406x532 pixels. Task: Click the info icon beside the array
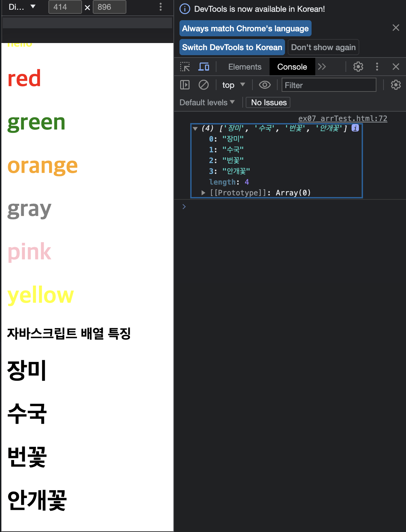tap(355, 128)
